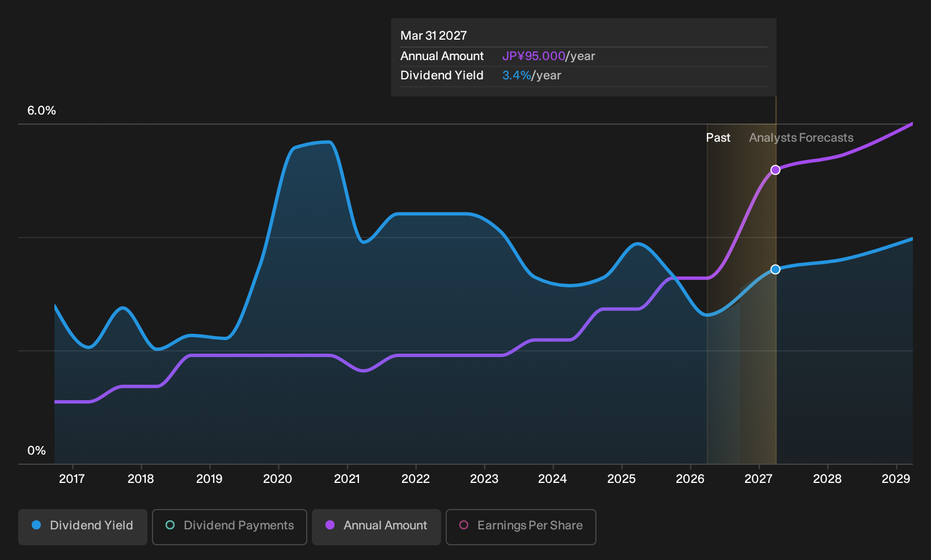Click the 2027 x-axis year label

coord(759,479)
